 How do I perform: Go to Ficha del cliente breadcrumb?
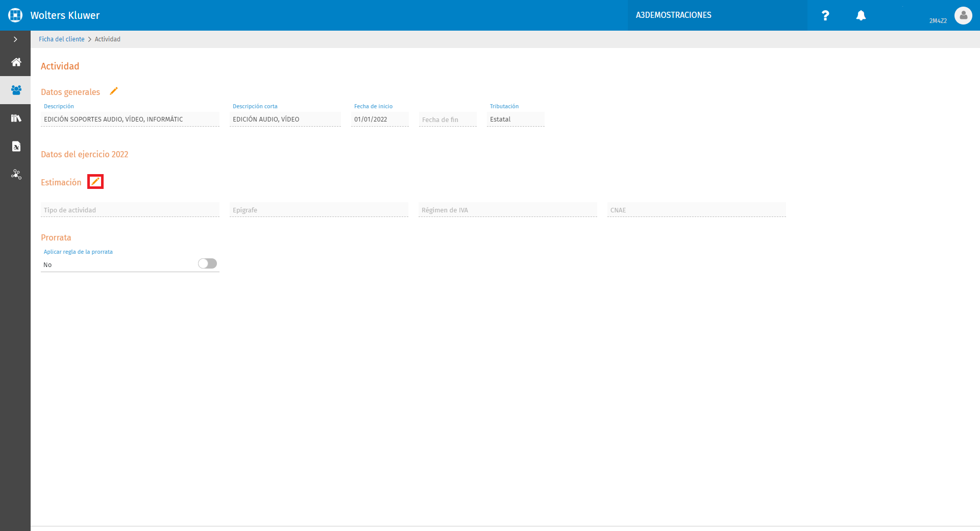pos(62,39)
